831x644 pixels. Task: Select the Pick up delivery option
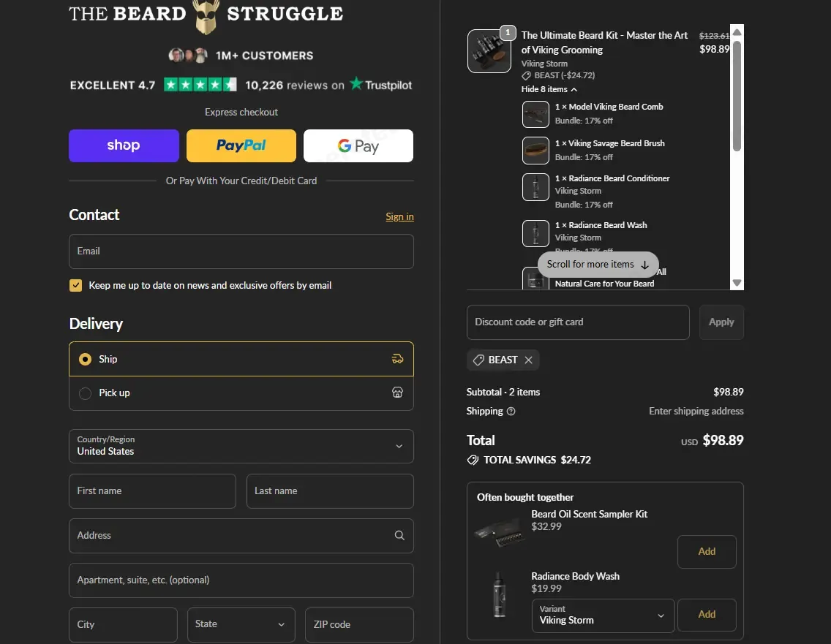(x=241, y=393)
